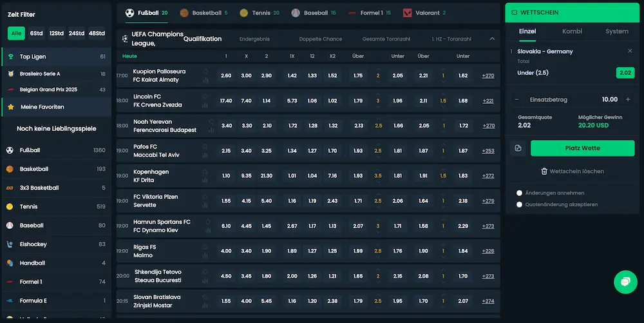The width and height of the screenshot is (644, 323).
Task: Switch to Baseball top tab
Action: [x=314, y=13]
